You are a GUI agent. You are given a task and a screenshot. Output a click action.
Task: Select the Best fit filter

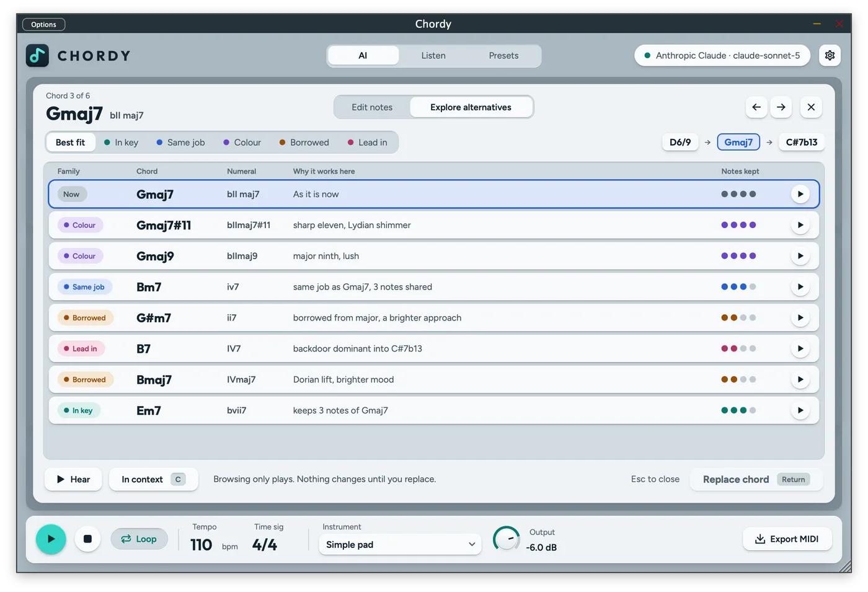(70, 143)
